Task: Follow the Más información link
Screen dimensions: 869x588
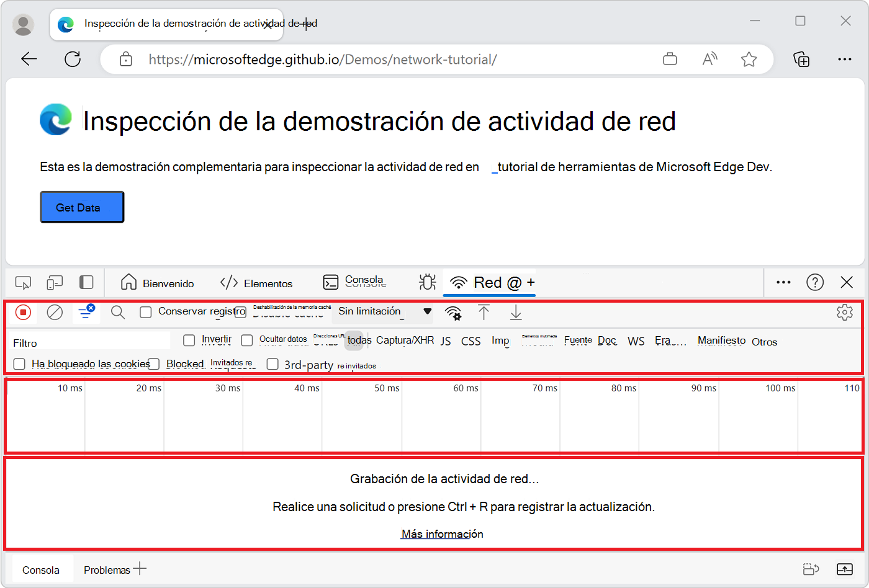Action: click(x=442, y=533)
